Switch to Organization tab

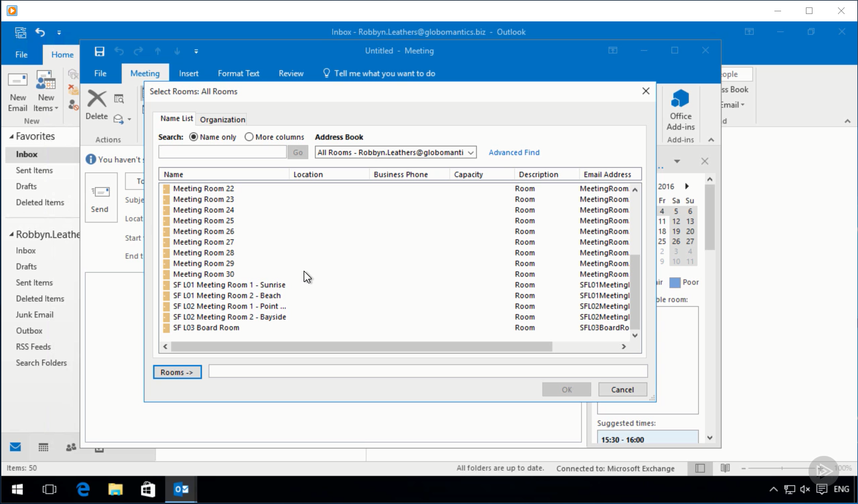223,120
